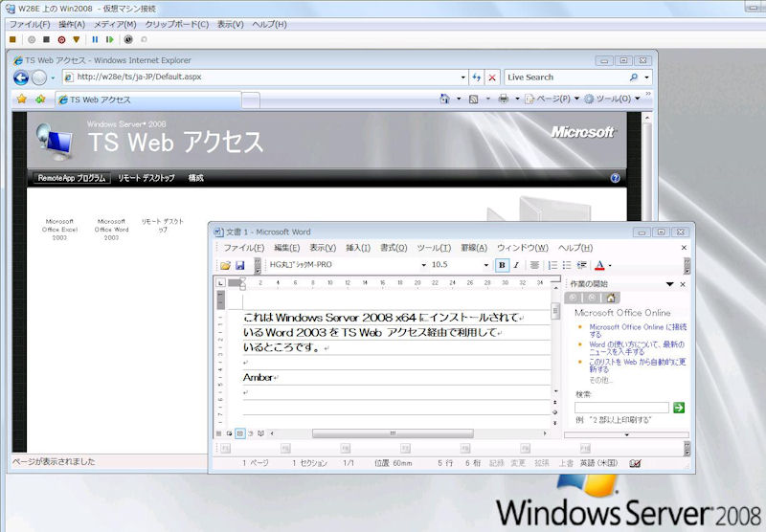Click the Add to favorites star-plus icon

(40, 100)
